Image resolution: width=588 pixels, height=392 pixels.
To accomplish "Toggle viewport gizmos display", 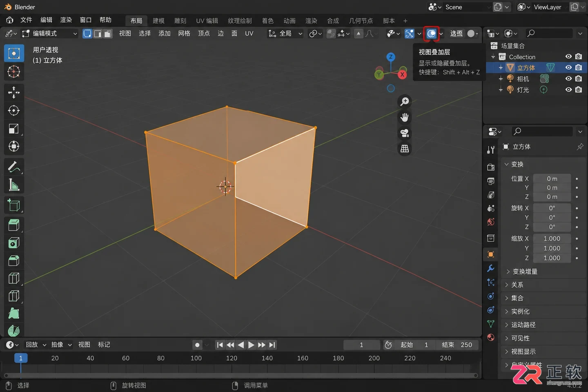I will coord(409,33).
